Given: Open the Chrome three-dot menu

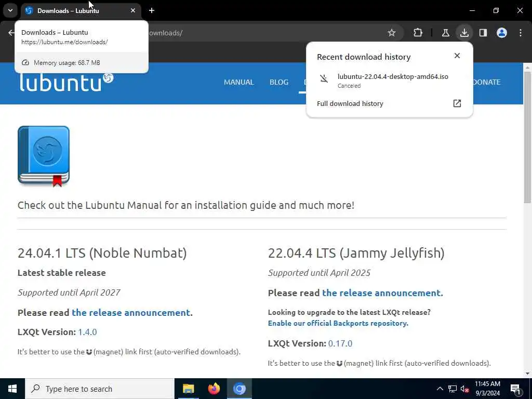Looking at the screenshot, I should point(521,33).
